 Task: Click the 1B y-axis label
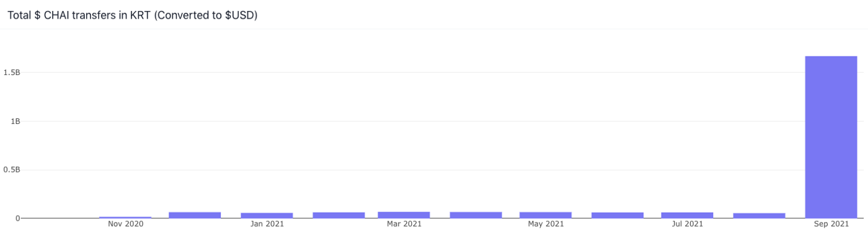15,121
